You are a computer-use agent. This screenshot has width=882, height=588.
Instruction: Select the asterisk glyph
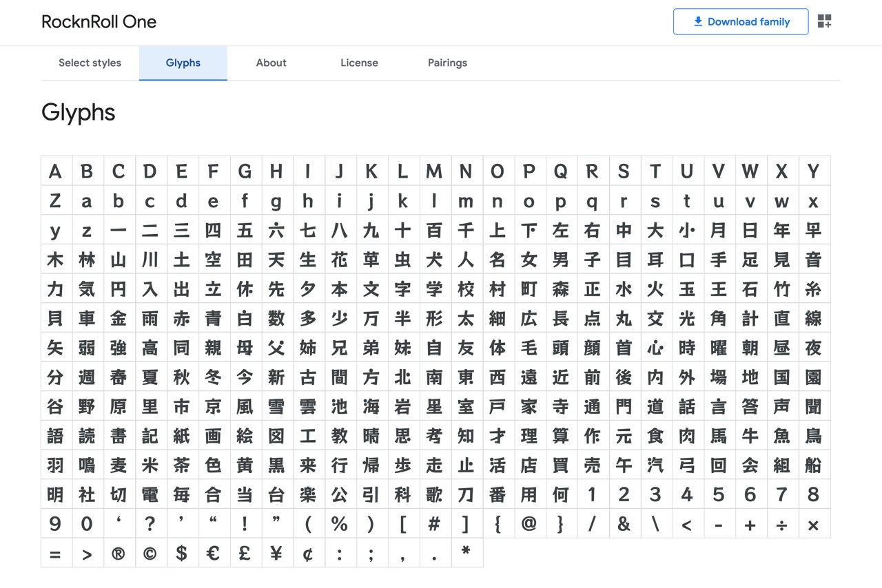466,553
